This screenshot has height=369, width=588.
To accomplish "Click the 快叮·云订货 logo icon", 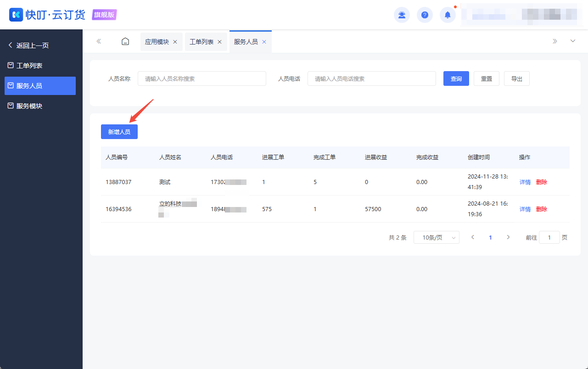I will coord(16,15).
